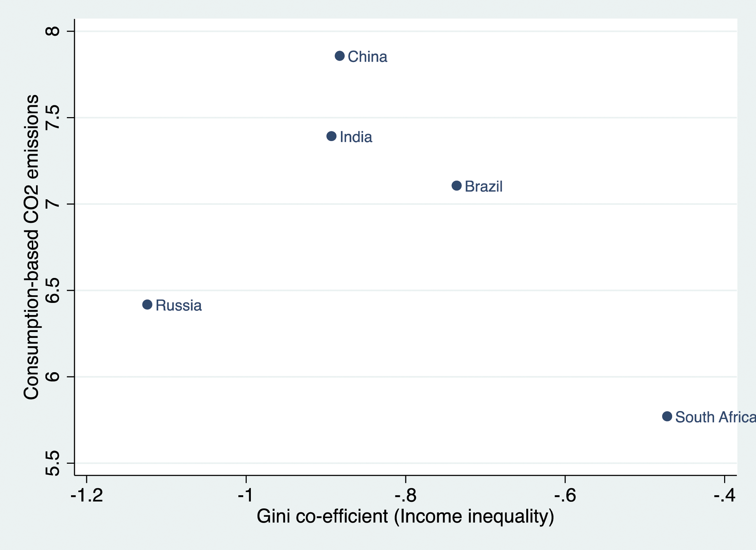The image size is (756, 550).
Task: Select the India label text
Action: click(x=356, y=137)
